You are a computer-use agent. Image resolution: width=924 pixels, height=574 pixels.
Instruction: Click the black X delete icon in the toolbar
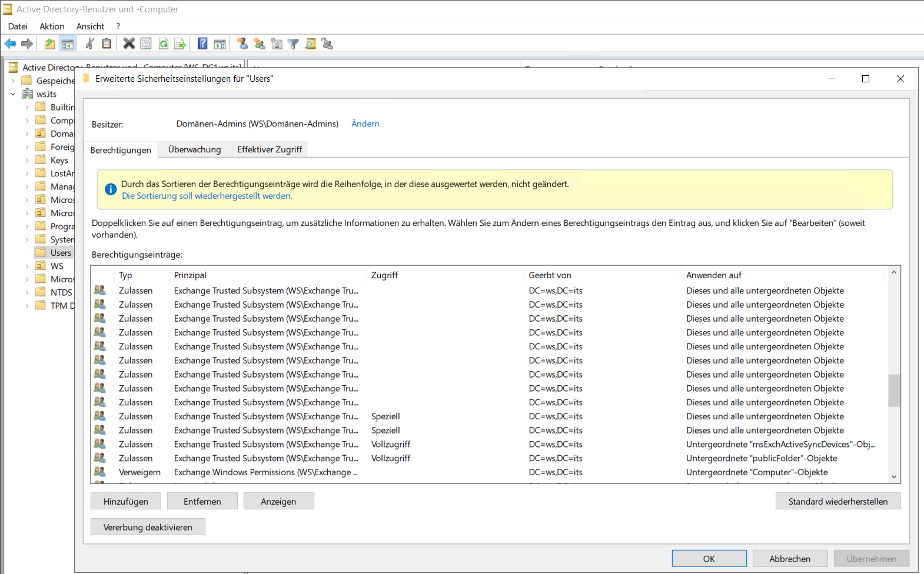129,44
